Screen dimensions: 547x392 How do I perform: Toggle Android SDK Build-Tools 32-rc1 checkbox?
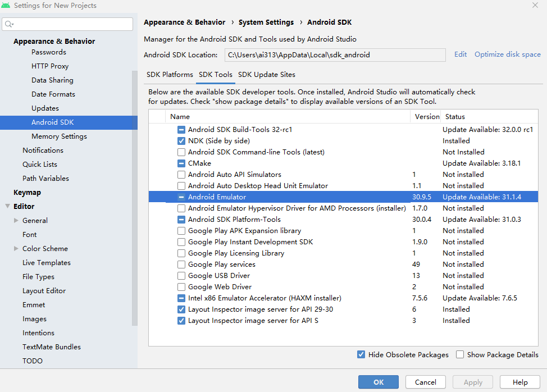[x=181, y=130]
